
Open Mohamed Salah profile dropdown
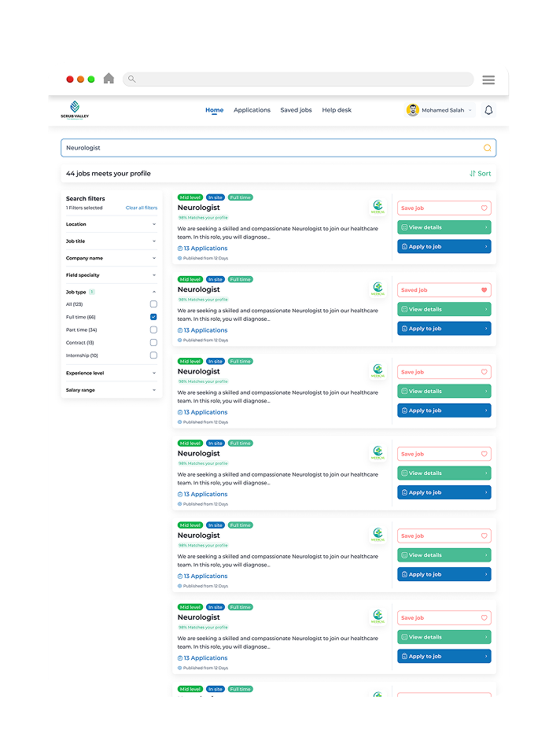tap(440, 110)
